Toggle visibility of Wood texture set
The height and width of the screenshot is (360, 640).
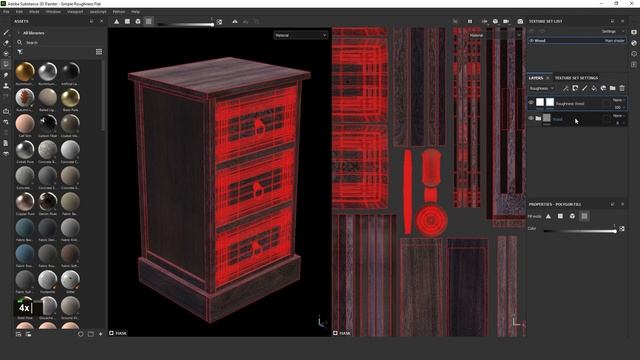tap(531, 40)
